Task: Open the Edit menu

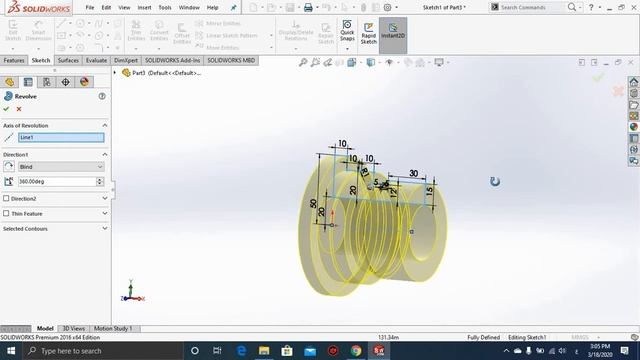Action: tap(106, 7)
